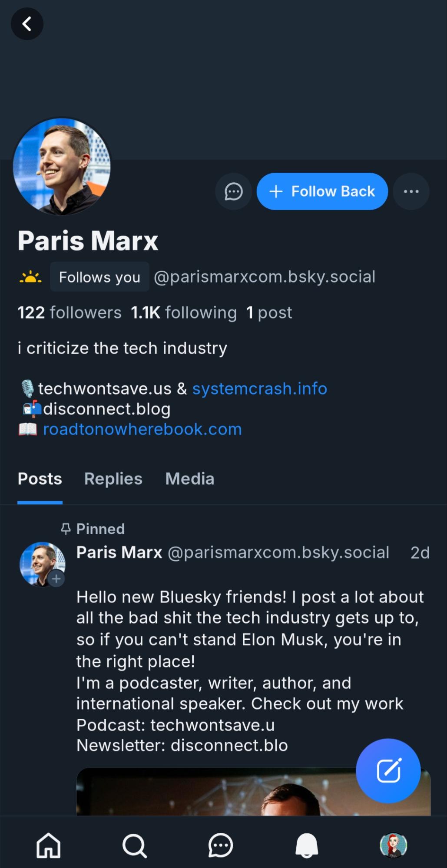Tap the small plus follow badge on post avatar

[x=56, y=579]
